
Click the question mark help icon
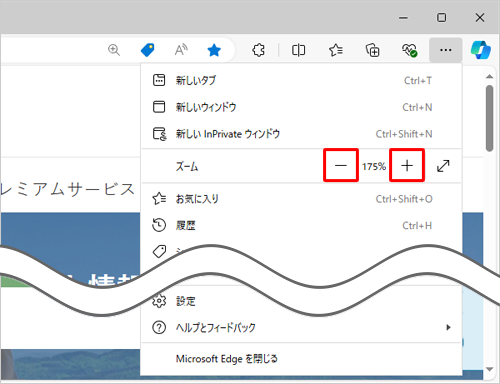tap(159, 327)
